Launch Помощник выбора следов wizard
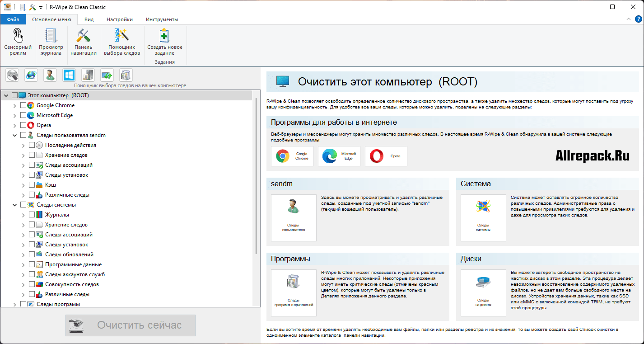 (x=122, y=42)
